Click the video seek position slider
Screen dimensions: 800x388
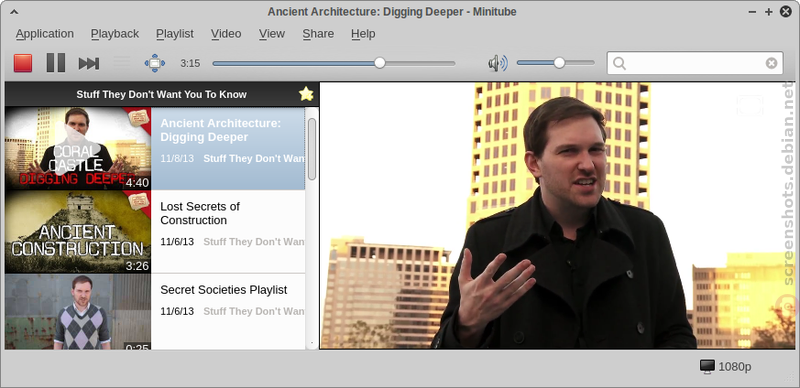tap(334, 63)
